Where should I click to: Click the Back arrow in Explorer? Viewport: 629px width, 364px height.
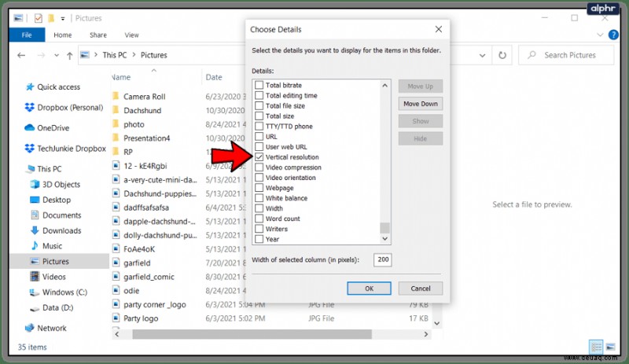21,55
